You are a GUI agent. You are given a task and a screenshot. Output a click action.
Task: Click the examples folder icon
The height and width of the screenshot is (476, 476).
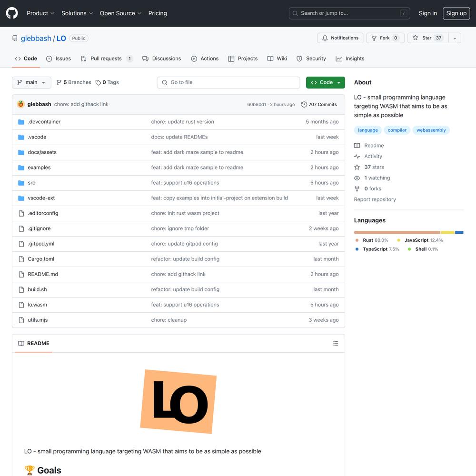[x=21, y=168]
